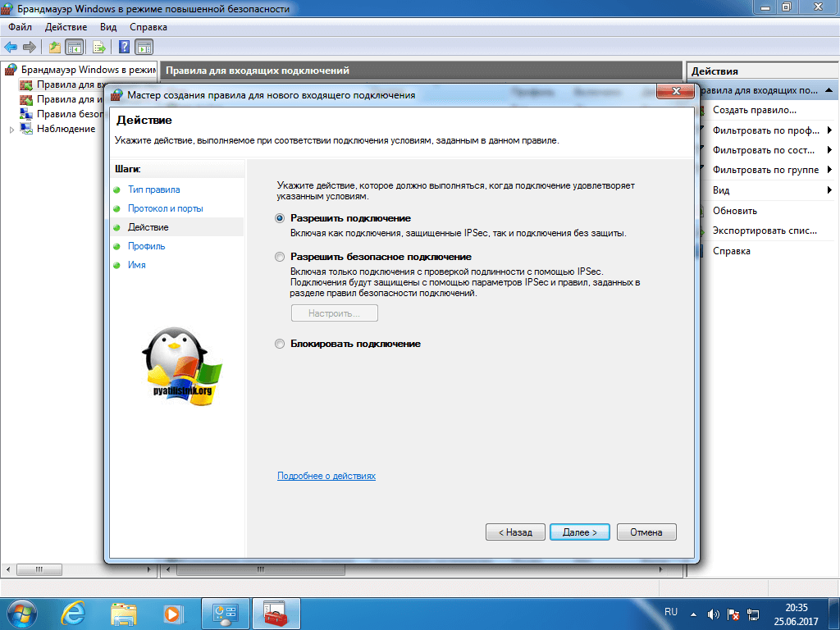Viewport: 840px width, 630px height.
Task: Click the 'Далее >' button
Action: 579,532
